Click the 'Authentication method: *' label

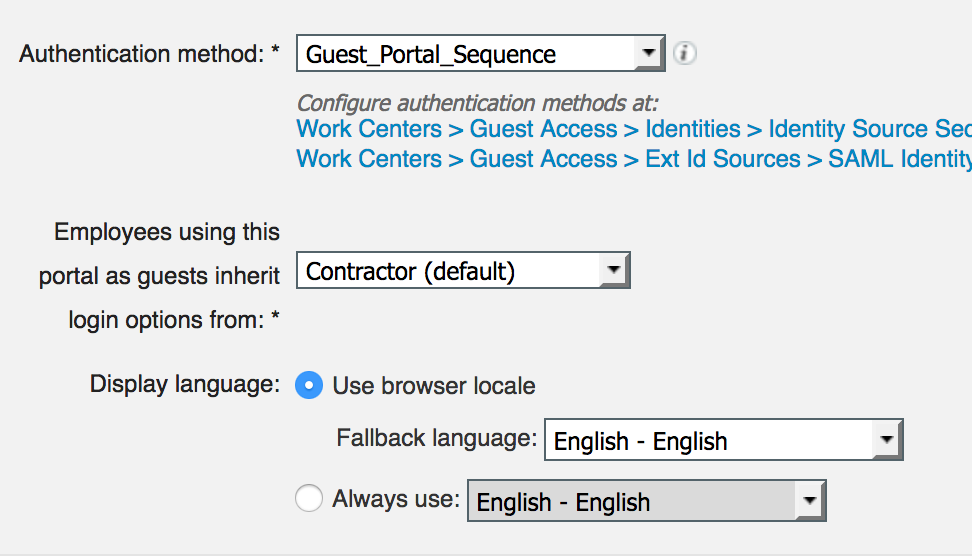click(x=149, y=54)
